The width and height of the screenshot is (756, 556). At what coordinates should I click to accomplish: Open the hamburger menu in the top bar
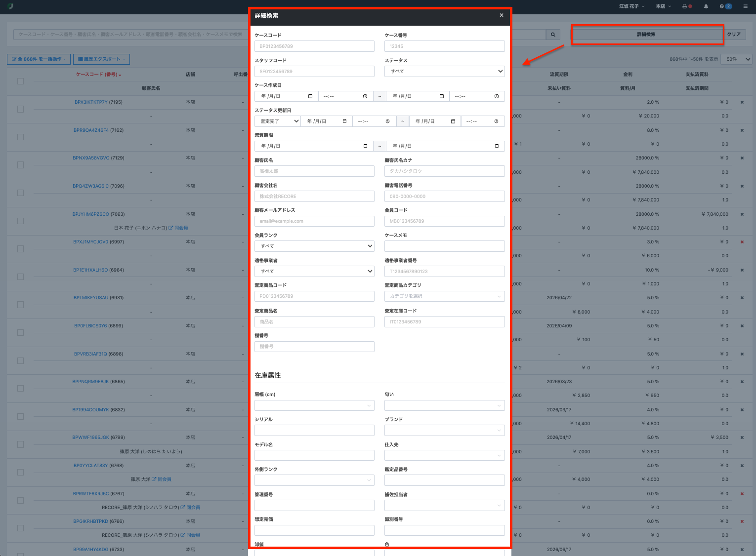(x=745, y=6)
